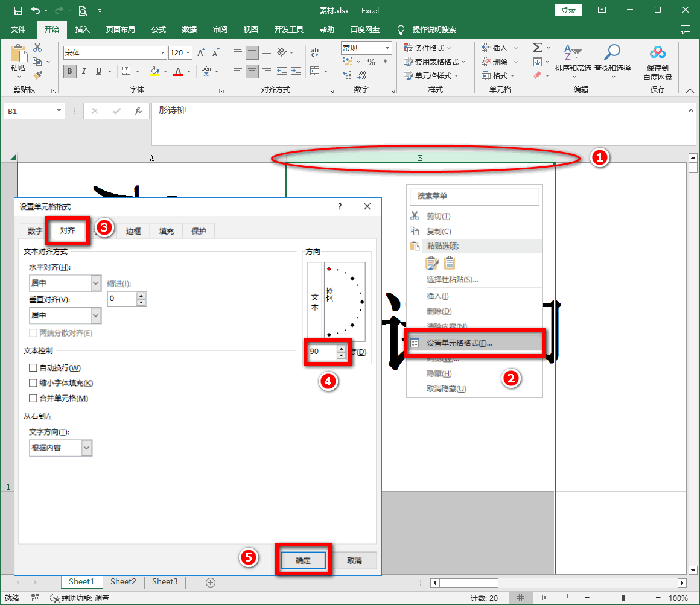Click the dialog help question mark
This screenshot has width=700, height=605.
click(x=340, y=206)
